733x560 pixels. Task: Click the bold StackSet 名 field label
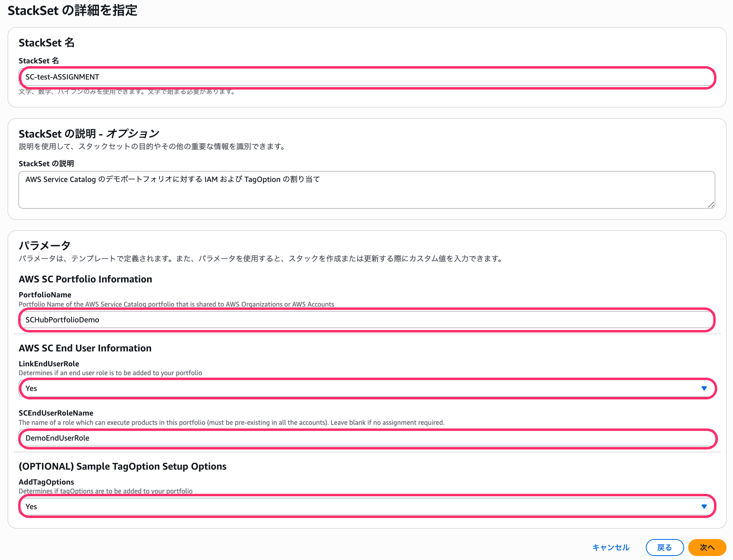pos(39,61)
